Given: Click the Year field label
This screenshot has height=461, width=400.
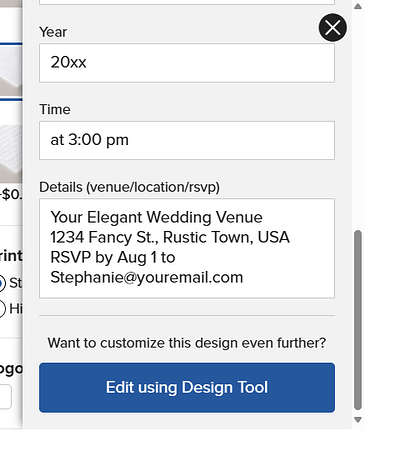Looking at the screenshot, I should pyautogui.click(x=53, y=32).
